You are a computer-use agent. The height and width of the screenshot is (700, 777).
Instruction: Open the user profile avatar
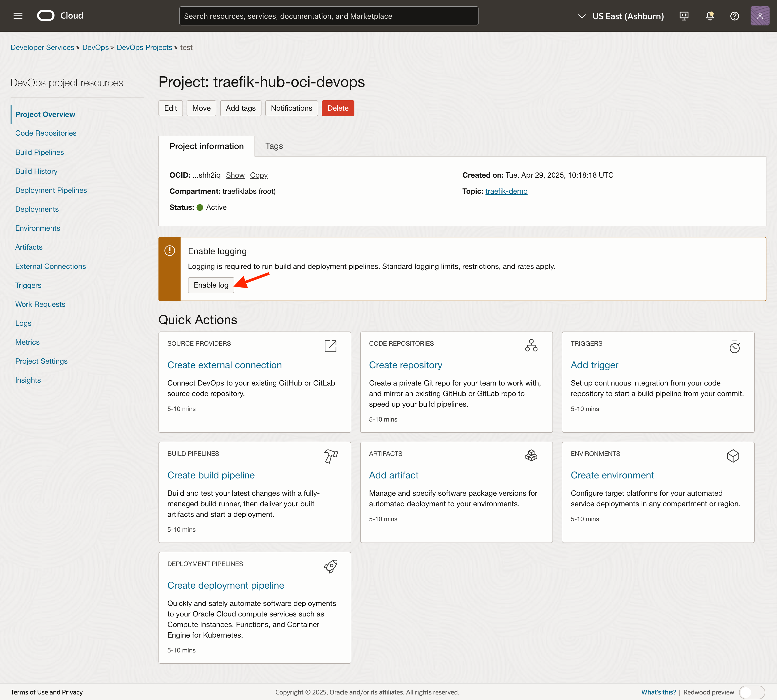[x=760, y=16]
